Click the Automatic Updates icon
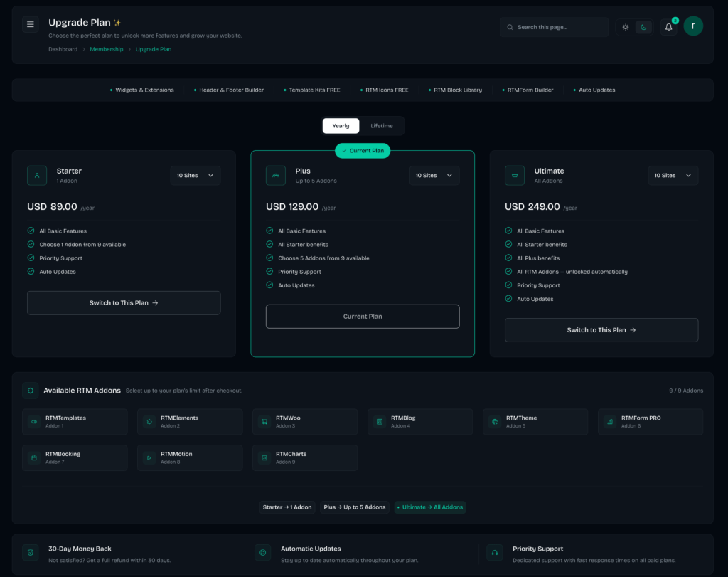This screenshot has width=728, height=577. [x=263, y=552]
